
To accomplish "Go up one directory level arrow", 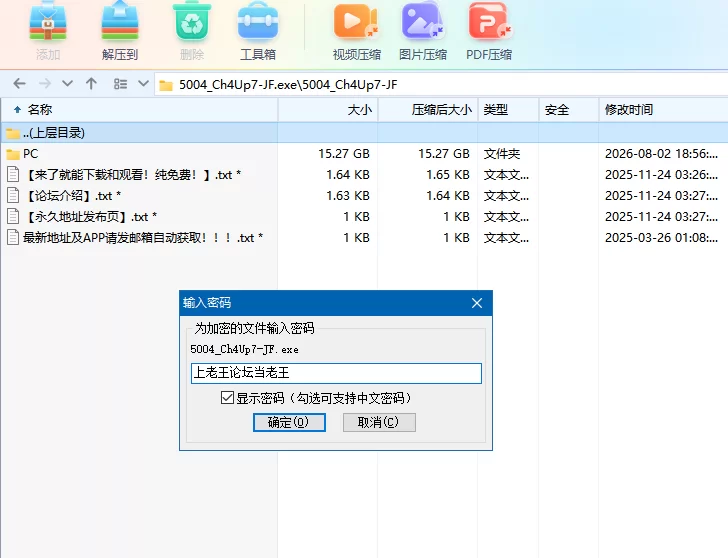I will tap(91, 84).
